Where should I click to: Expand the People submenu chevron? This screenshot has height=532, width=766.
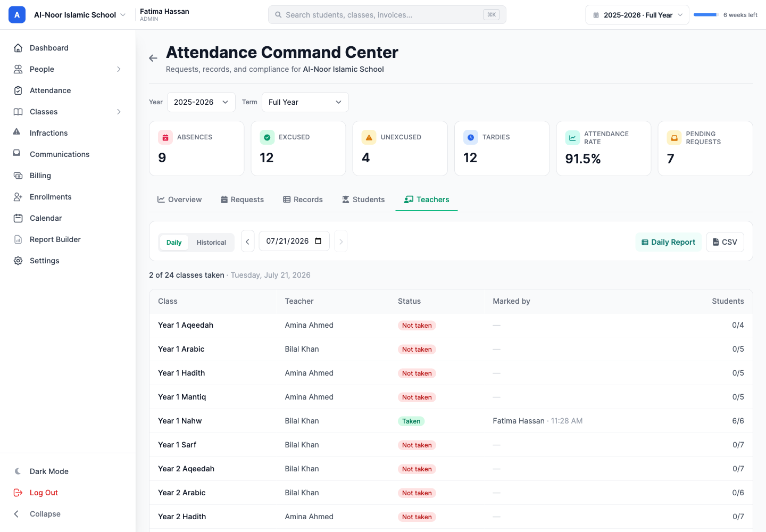[119, 69]
